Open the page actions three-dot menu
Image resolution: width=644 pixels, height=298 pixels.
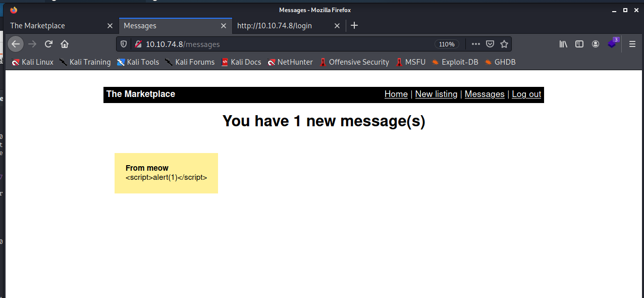coord(475,44)
